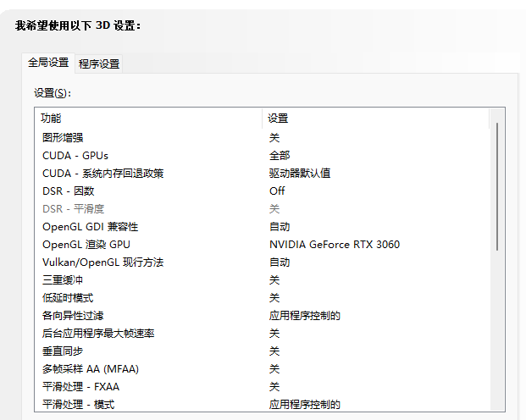Select the Vulkan/OpenGL 现行方法 row
The height and width of the screenshot is (420, 526).
102,262
